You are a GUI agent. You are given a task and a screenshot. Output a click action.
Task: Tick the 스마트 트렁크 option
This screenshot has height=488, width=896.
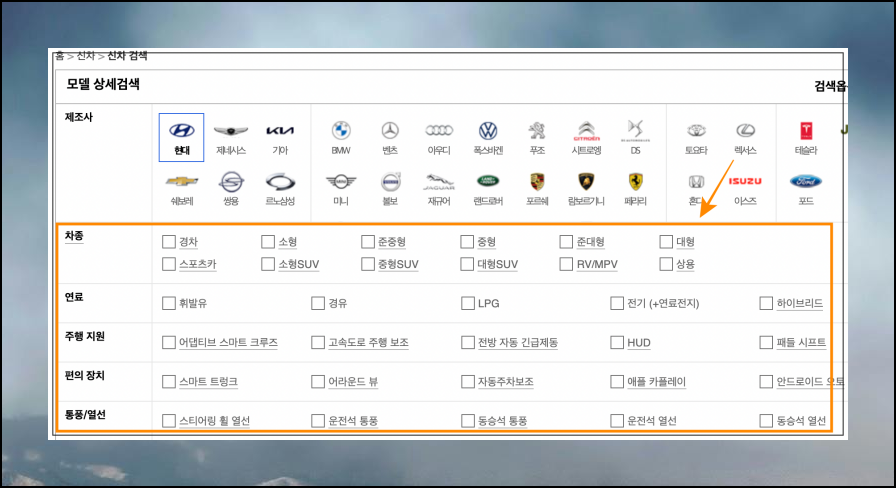click(x=169, y=381)
